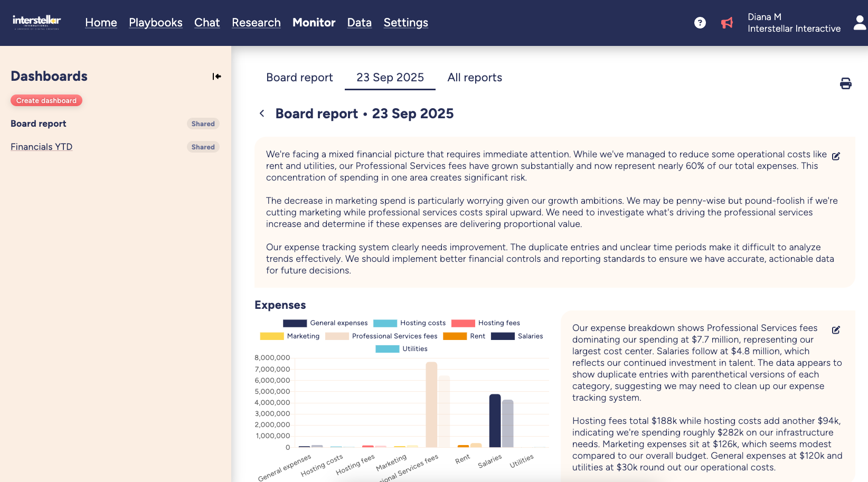
Task: Select Board report in the sidebar
Action: coord(39,124)
